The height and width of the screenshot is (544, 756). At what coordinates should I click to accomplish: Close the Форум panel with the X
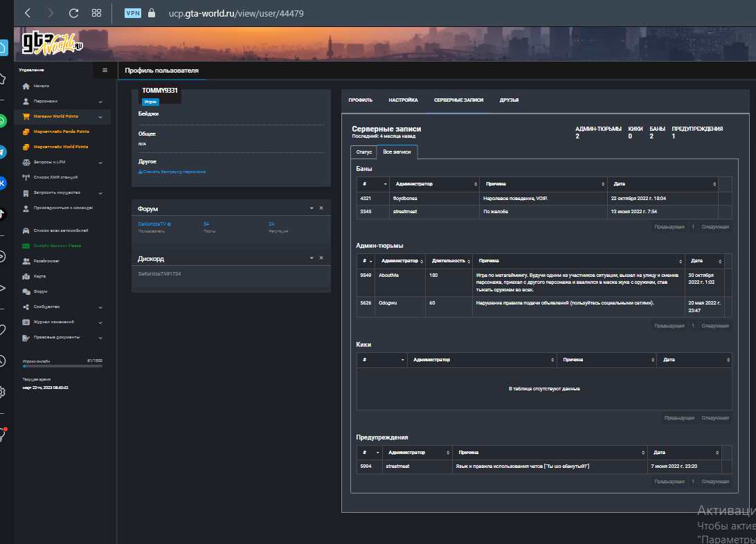[321, 208]
